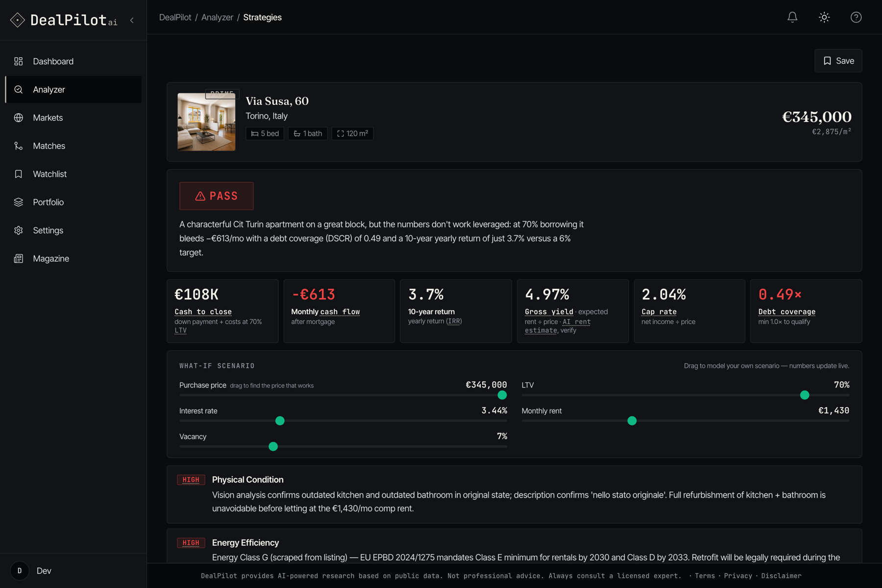Screen dimensions: 882x588
Task: Click the Vacancy slider handle
Action: (273, 446)
